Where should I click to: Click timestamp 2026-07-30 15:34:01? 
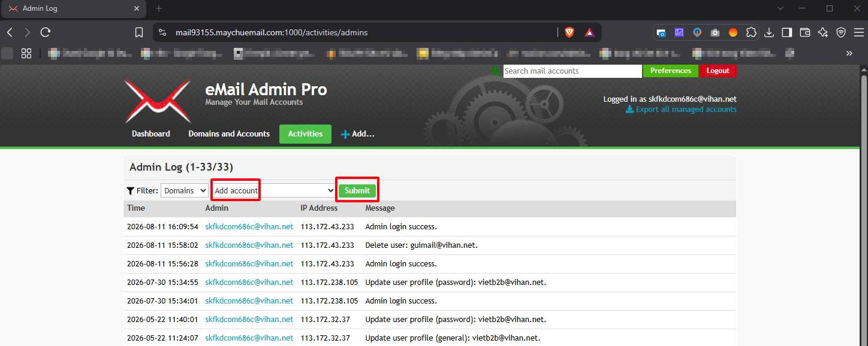[x=162, y=301]
